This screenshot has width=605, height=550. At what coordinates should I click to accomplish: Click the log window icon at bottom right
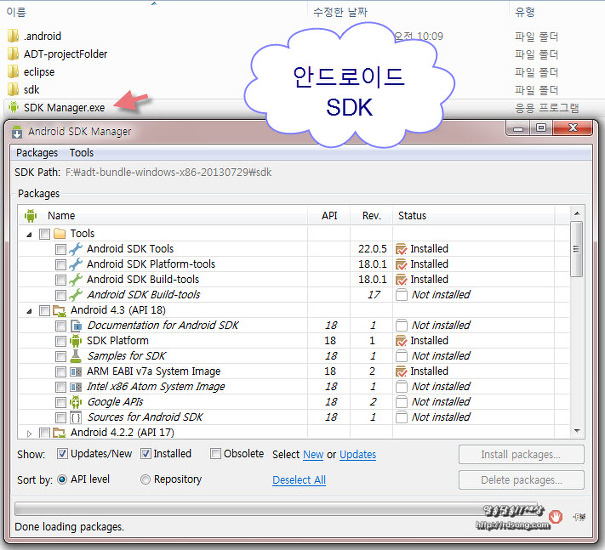(x=580, y=516)
